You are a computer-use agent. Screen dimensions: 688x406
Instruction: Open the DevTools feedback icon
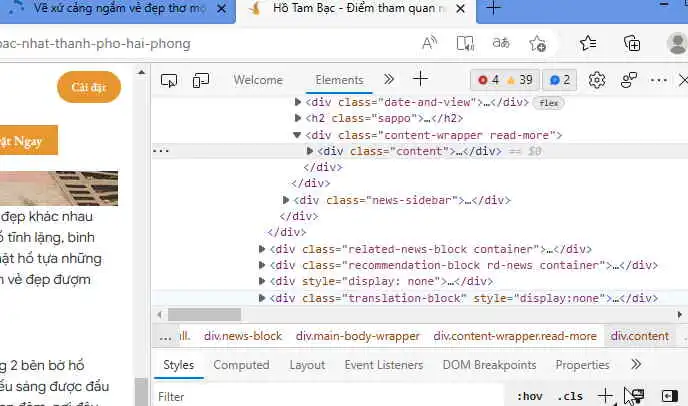click(x=628, y=80)
